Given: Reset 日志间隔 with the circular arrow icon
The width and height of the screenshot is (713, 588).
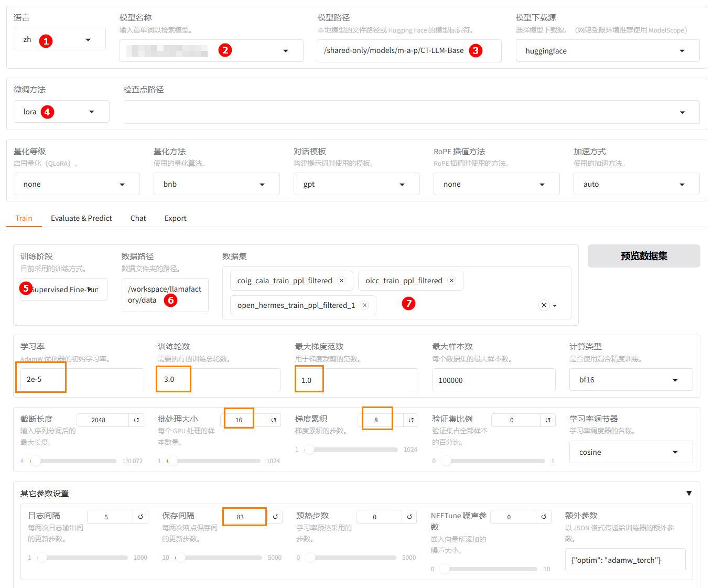Looking at the screenshot, I should click(x=141, y=517).
